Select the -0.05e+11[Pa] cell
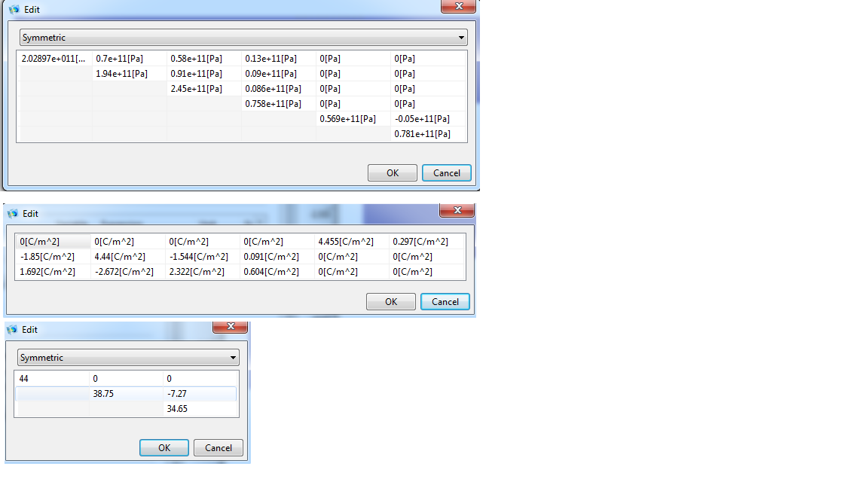The image size is (868, 488). 427,119
